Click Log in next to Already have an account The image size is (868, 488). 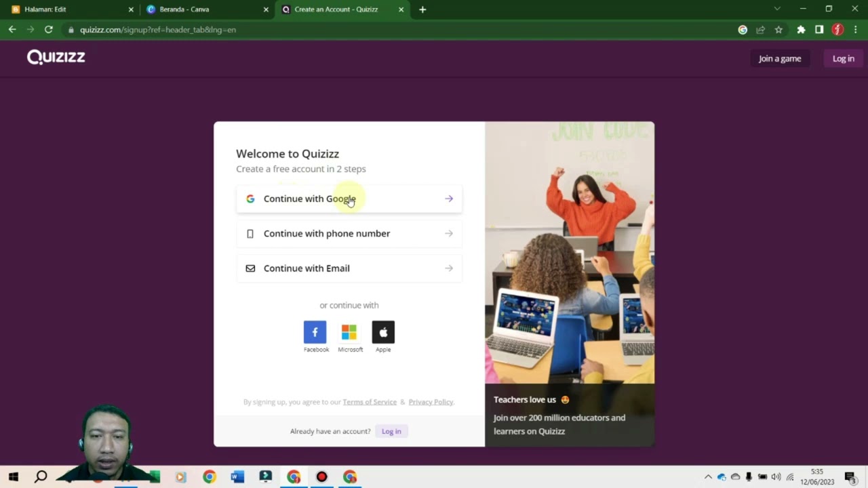391,431
